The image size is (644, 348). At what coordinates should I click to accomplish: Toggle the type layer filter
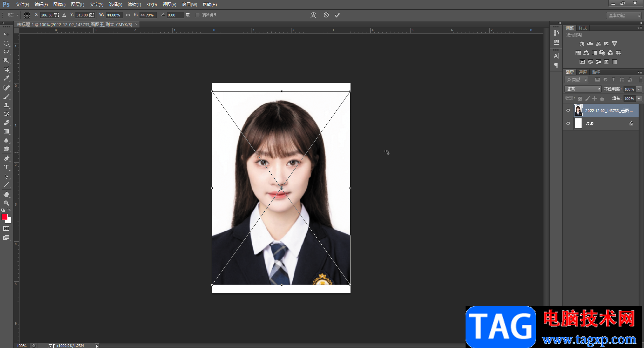(613, 80)
